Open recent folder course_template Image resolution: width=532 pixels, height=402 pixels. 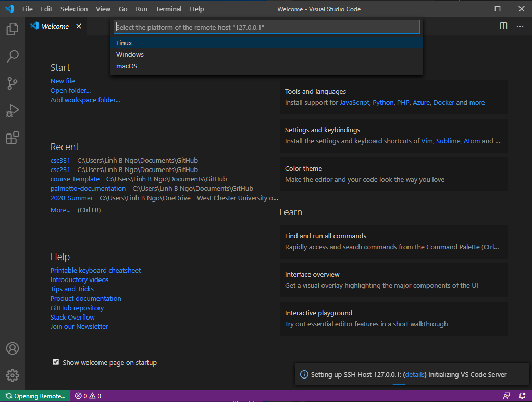tap(75, 179)
